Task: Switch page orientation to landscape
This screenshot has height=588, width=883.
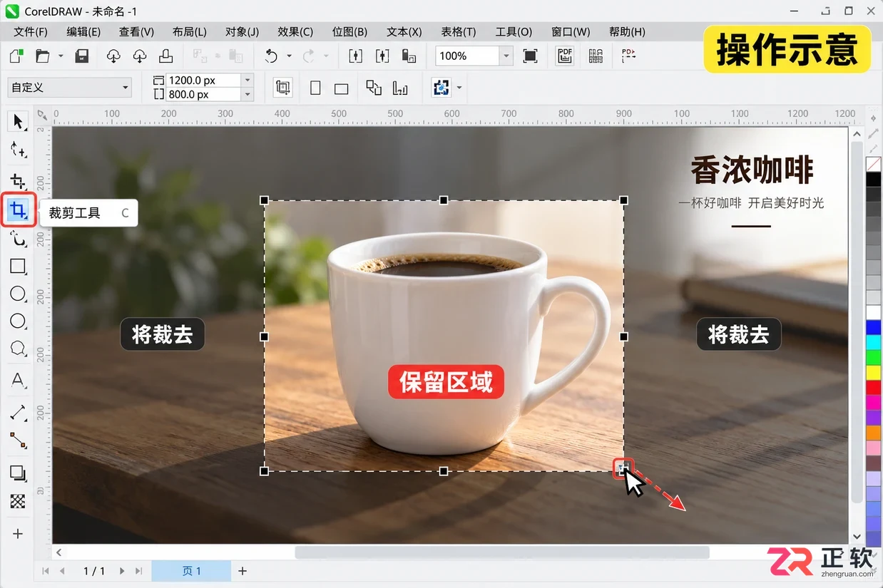Action: click(x=341, y=88)
